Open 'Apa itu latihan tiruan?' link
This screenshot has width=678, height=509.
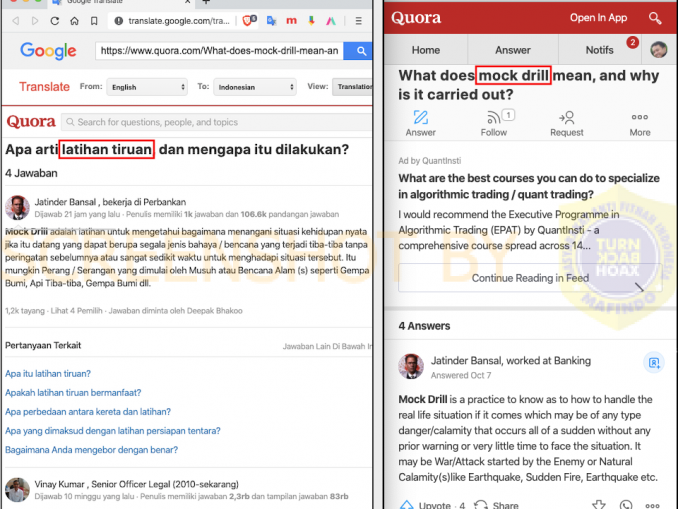click(x=48, y=374)
